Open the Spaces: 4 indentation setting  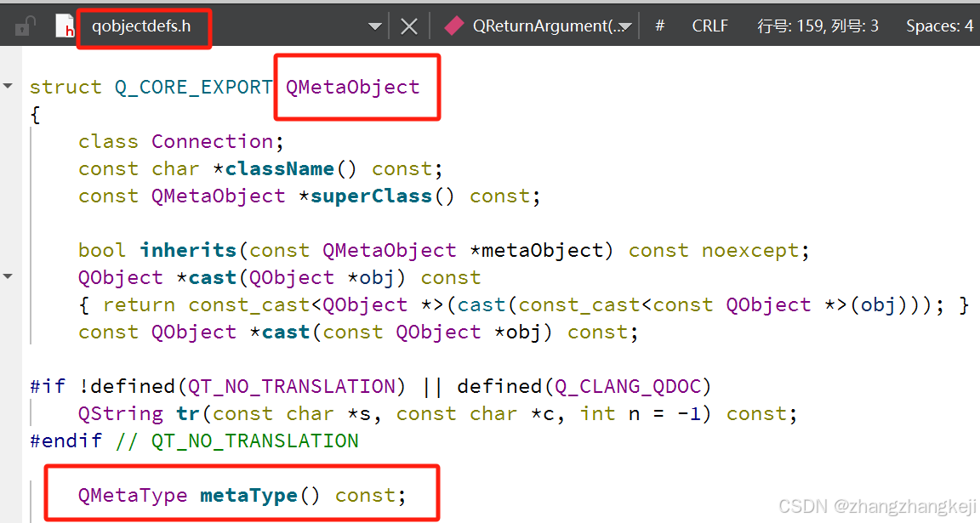939,26
